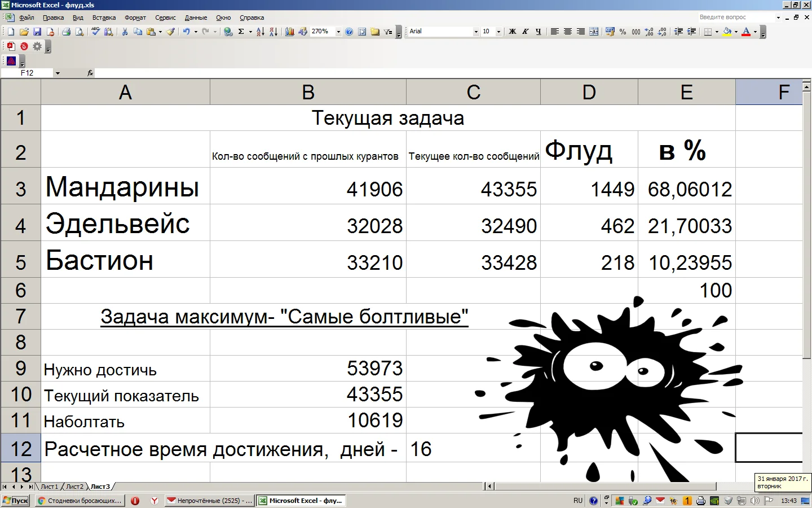Launch the Chart Wizard icon
This screenshot has width=812, height=508.
tap(289, 32)
